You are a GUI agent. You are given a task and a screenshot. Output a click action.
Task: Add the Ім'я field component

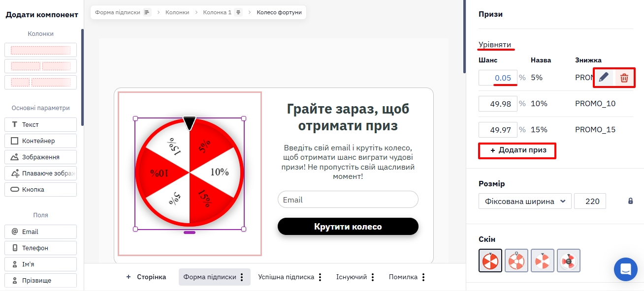(x=41, y=264)
